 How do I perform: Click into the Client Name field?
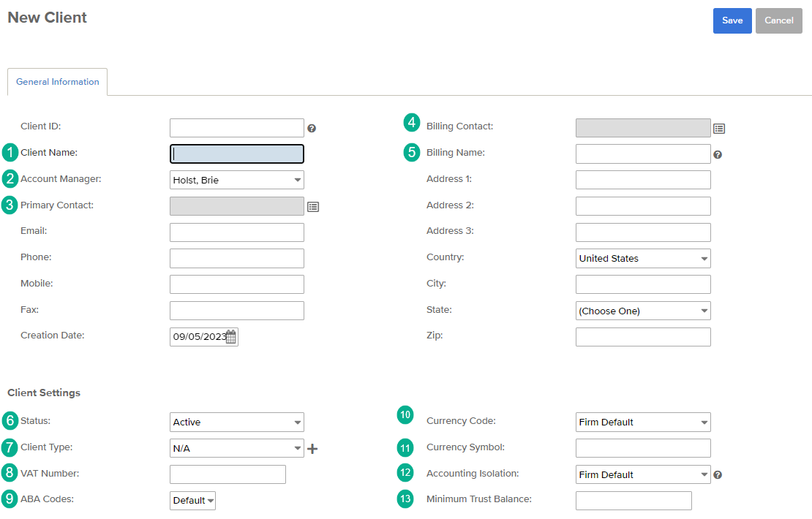point(237,154)
